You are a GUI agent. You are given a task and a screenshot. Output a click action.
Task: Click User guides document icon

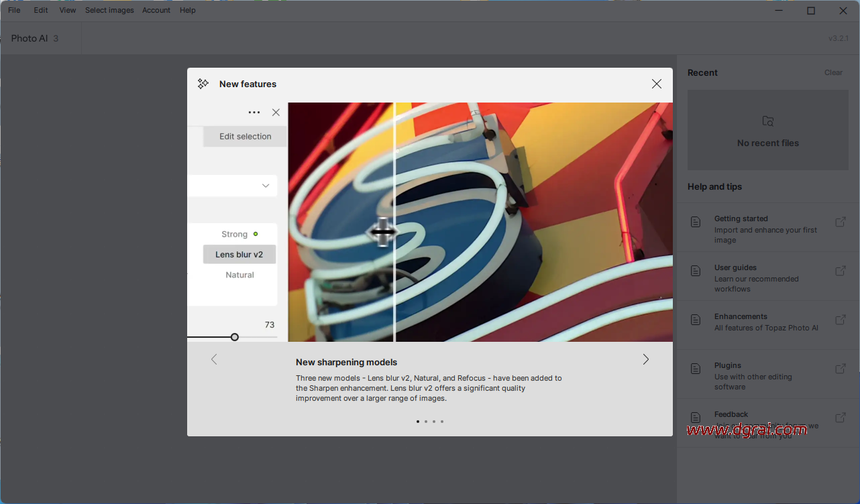tap(696, 271)
